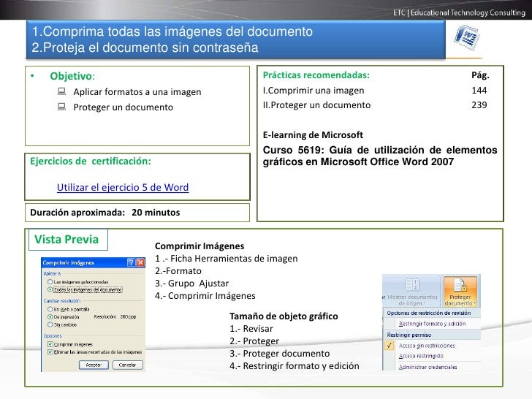The height and width of the screenshot is (399, 532).
Task: Click the Tamaño de objeto gráfico heading
Action: click(x=284, y=316)
